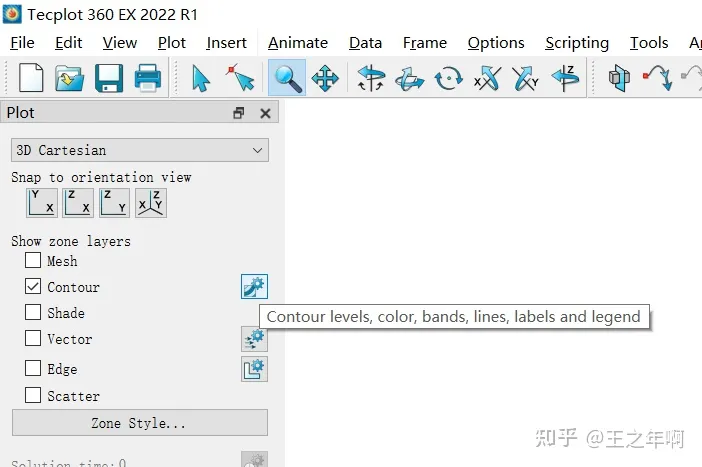Viewport: 702px width, 467px height.
Task: Activate the Zoom magnifier tool
Action: tap(287, 77)
